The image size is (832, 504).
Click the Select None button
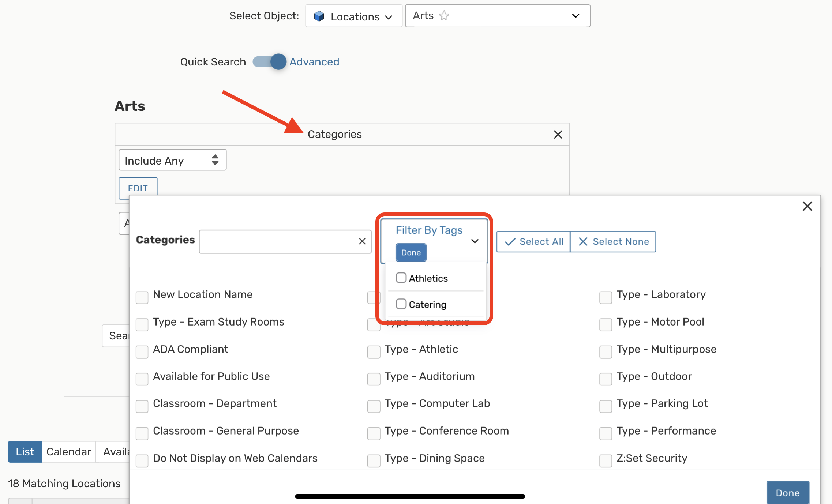pos(613,242)
